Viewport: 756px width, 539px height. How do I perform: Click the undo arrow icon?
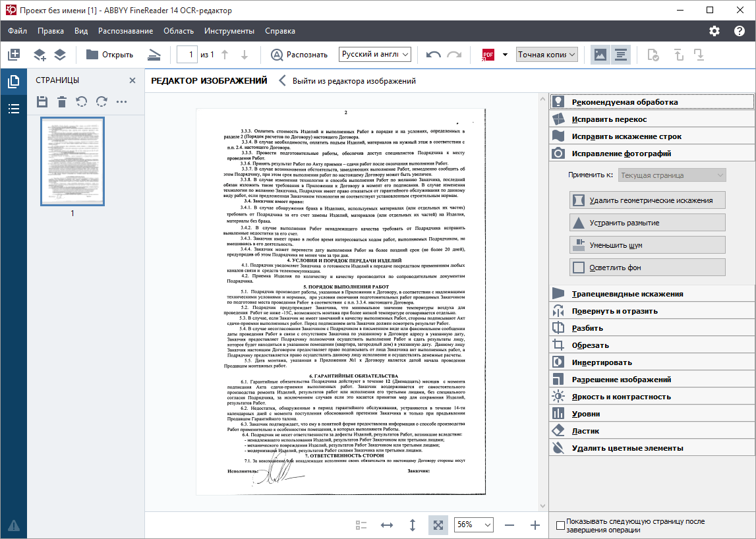434,55
